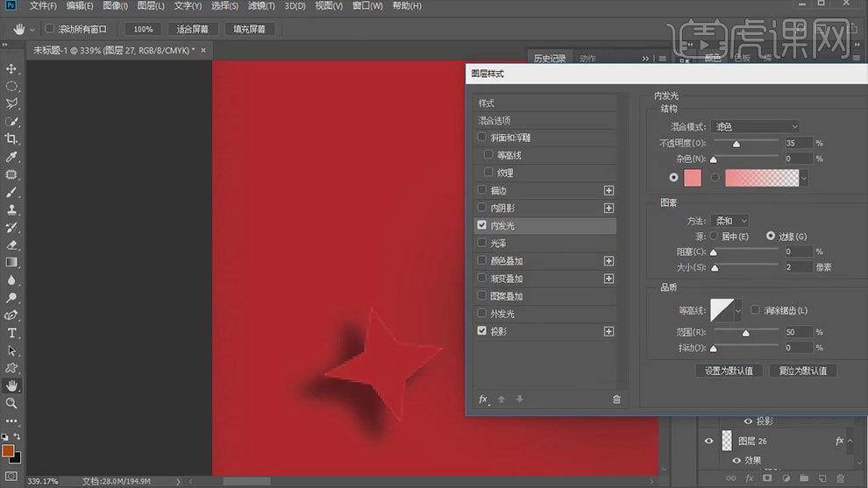Open the Contour (等高线) picker dropdown arrow
This screenshot has width=868, height=488.
coord(738,310)
